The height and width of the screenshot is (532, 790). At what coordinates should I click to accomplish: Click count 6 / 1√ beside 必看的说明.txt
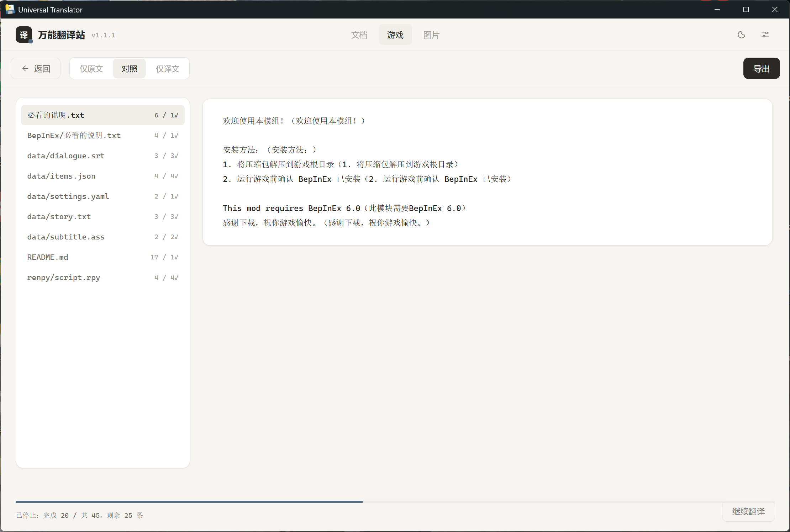click(167, 115)
